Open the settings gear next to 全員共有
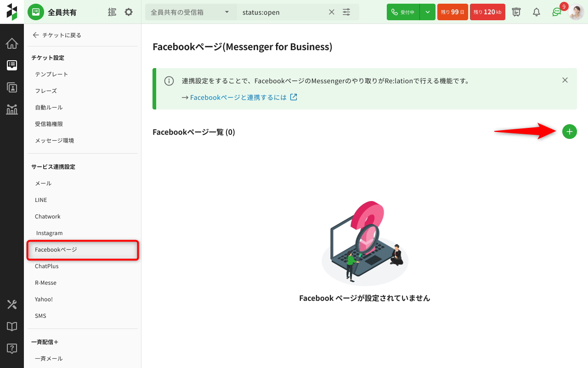Screen dimensions: 588x368 (129, 12)
